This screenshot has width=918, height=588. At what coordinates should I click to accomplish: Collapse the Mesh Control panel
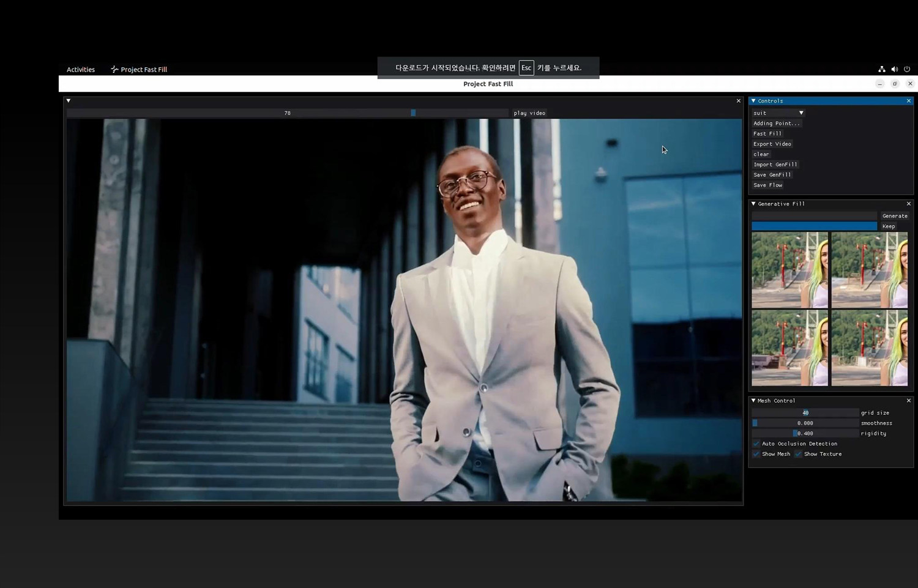click(753, 401)
